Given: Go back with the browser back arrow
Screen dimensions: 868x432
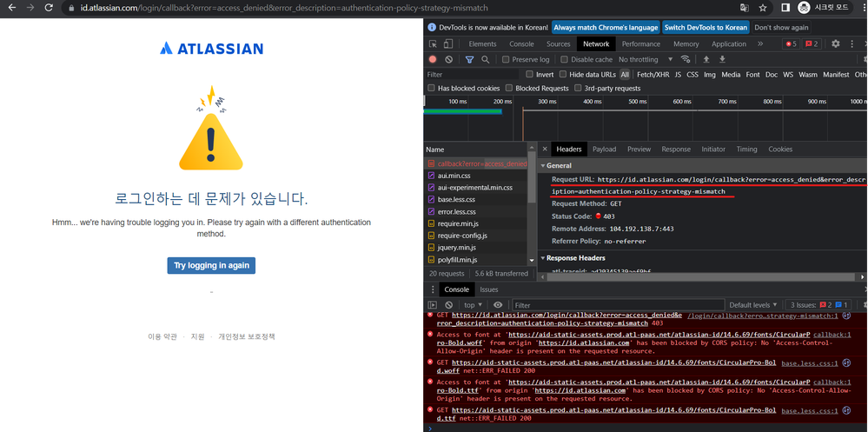Looking at the screenshot, I should pos(11,8).
